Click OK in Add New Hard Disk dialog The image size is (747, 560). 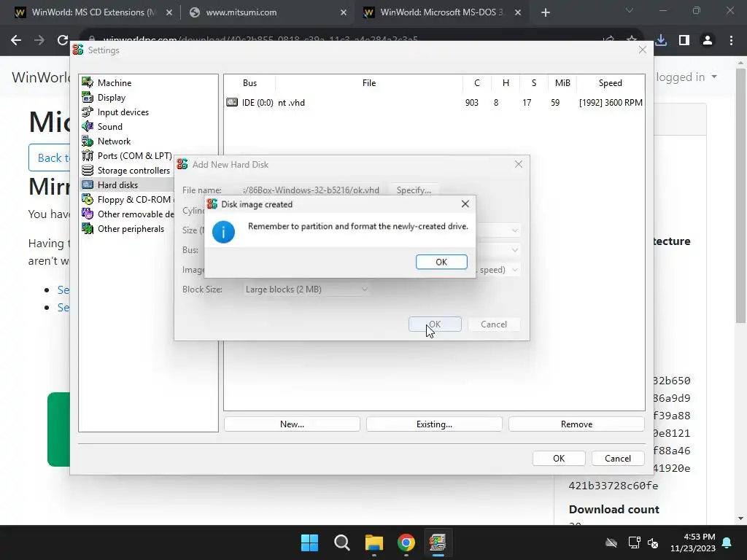tap(435, 324)
